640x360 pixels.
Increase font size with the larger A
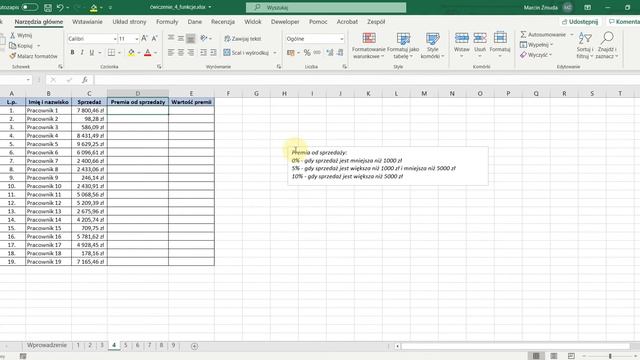point(144,38)
